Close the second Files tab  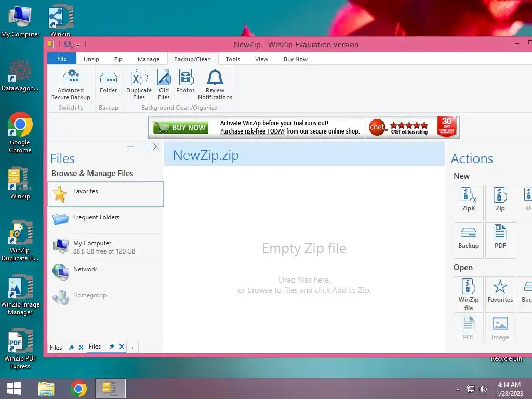[122, 347]
